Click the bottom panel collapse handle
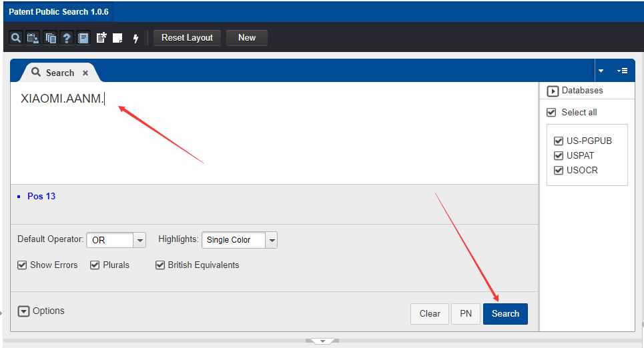This screenshot has width=644, height=348. pos(322,341)
